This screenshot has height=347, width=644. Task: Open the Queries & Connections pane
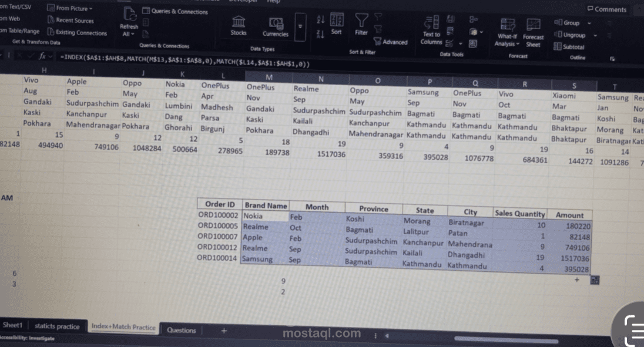tap(174, 11)
